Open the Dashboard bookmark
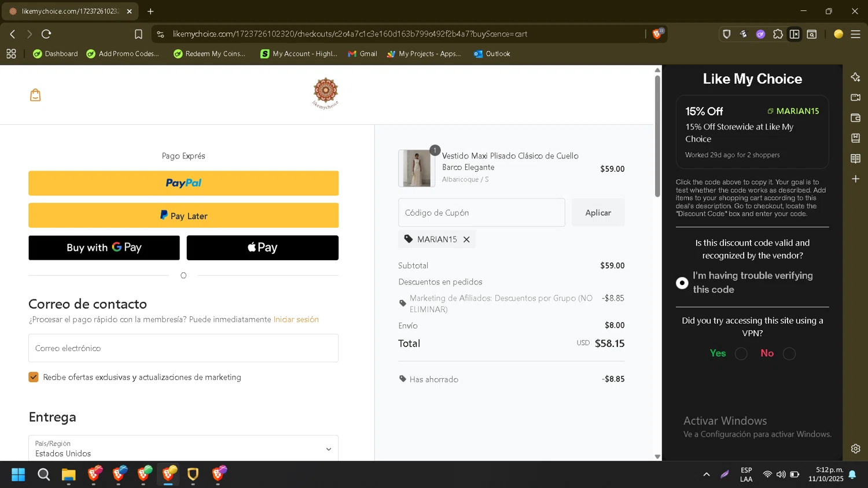The width and height of the screenshot is (868, 488). click(x=56, y=54)
